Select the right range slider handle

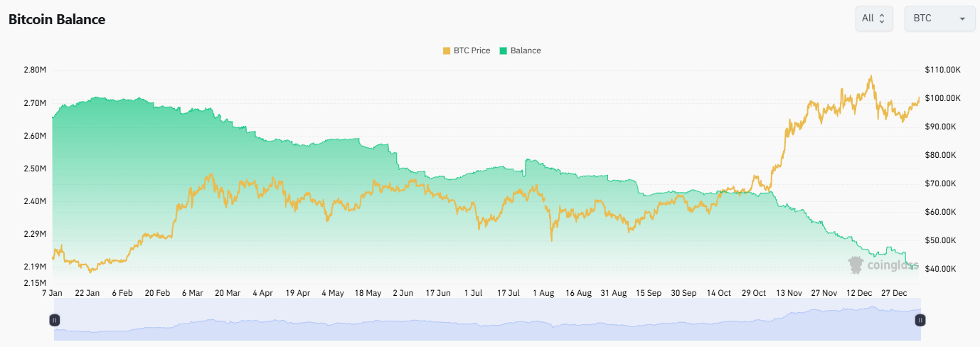click(920, 320)
